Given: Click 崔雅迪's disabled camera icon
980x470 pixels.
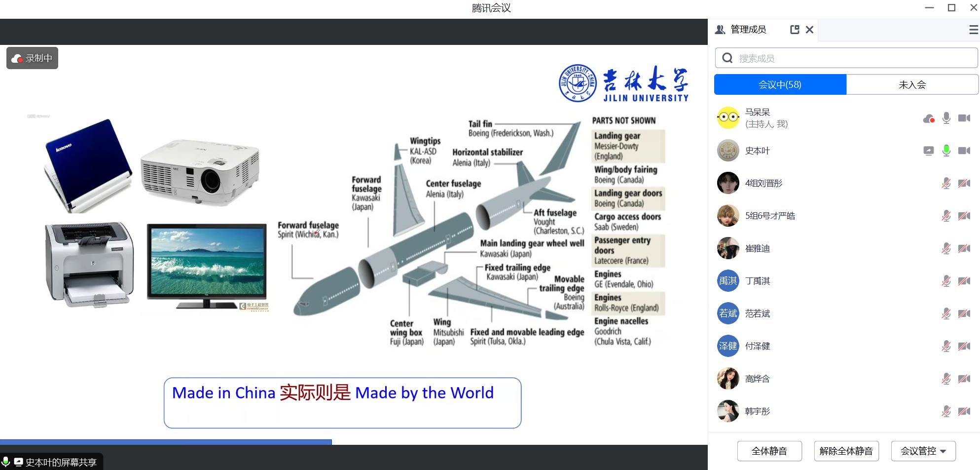Looking at the screenshot, I should [964, 248].
